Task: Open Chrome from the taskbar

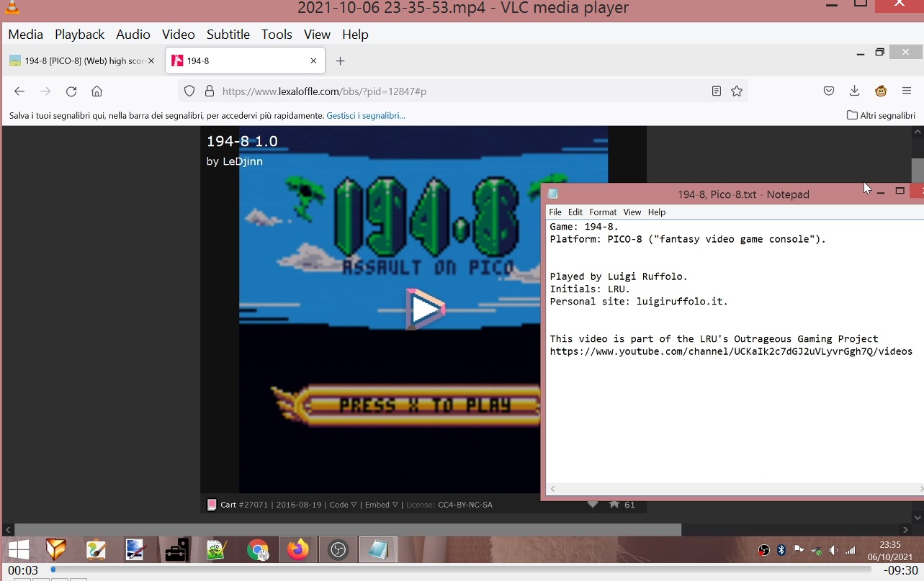Action: 257,550
